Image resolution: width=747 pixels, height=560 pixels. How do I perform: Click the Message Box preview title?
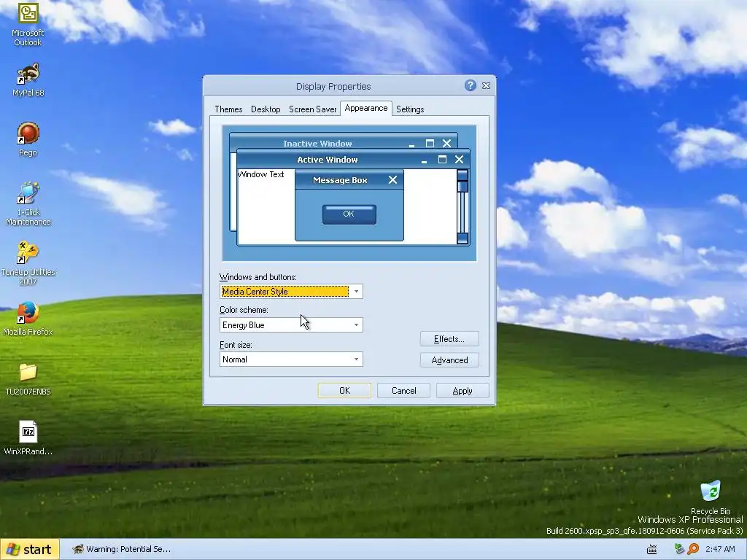click(x=340, y=180)
